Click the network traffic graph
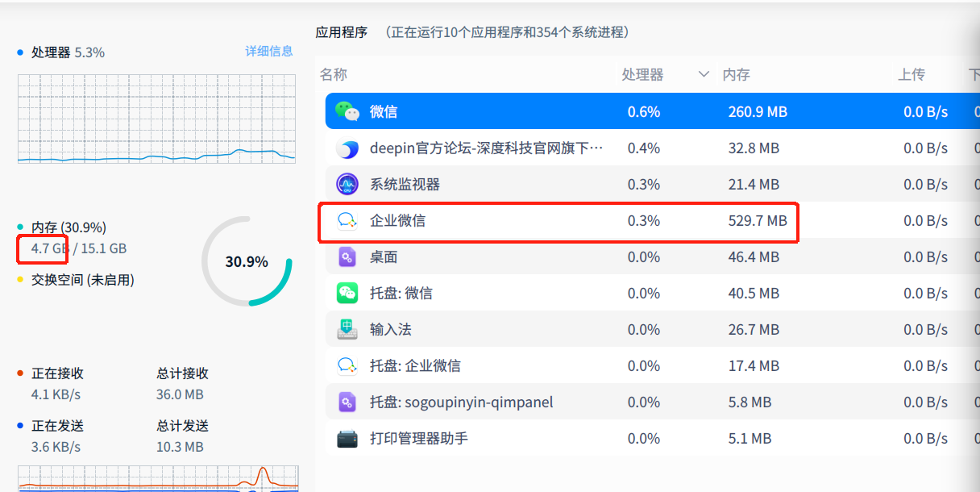 pos(158,478)
